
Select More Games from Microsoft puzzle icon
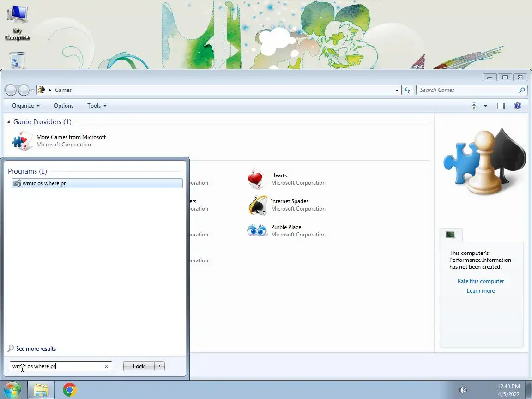point(22,141)
